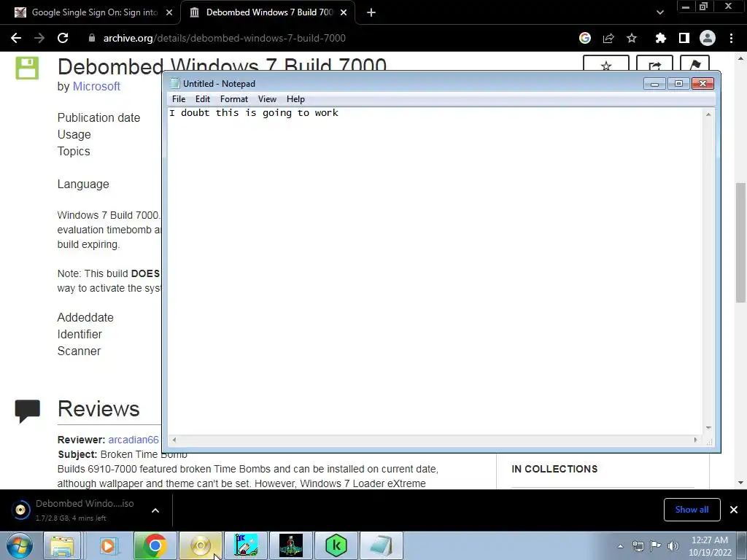View site info lock icon
The image size is (747, 560).
tap(91, 38)
